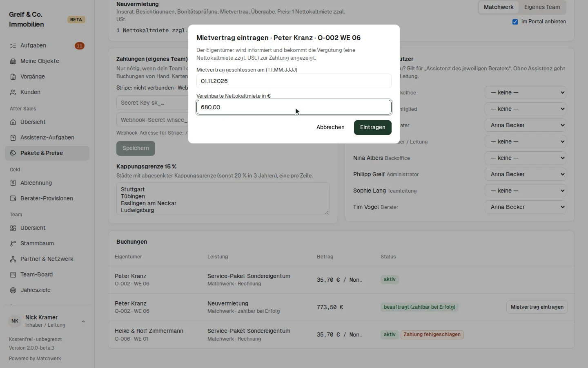Click the Vereinbarte Nettokaltmiete amount field
The image size is (588, 368).
tap(294, 107)
